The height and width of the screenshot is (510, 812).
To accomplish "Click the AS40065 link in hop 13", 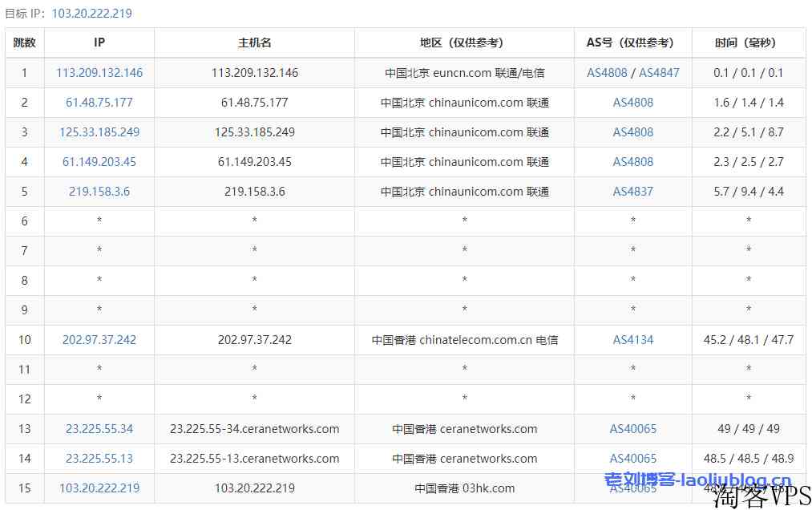I will (633, 429).
